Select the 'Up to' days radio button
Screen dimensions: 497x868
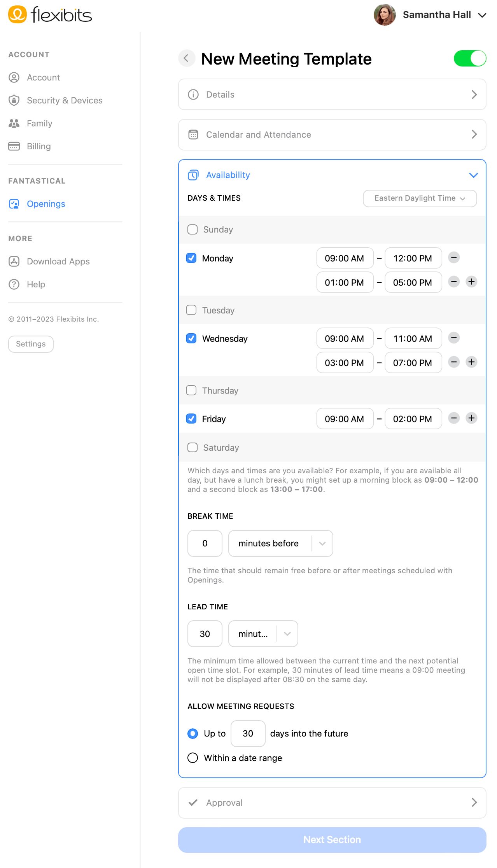point(192,733)
